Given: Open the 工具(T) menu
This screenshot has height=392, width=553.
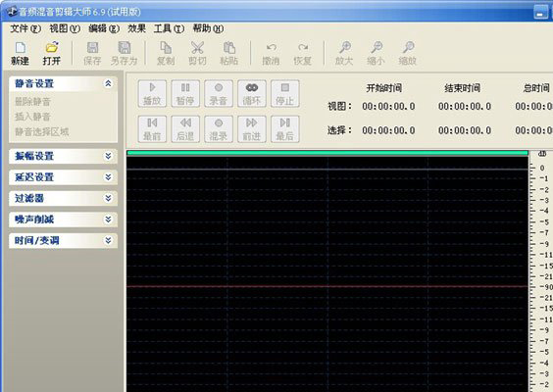Looking at the screenshot, I should tap(169, 28).
